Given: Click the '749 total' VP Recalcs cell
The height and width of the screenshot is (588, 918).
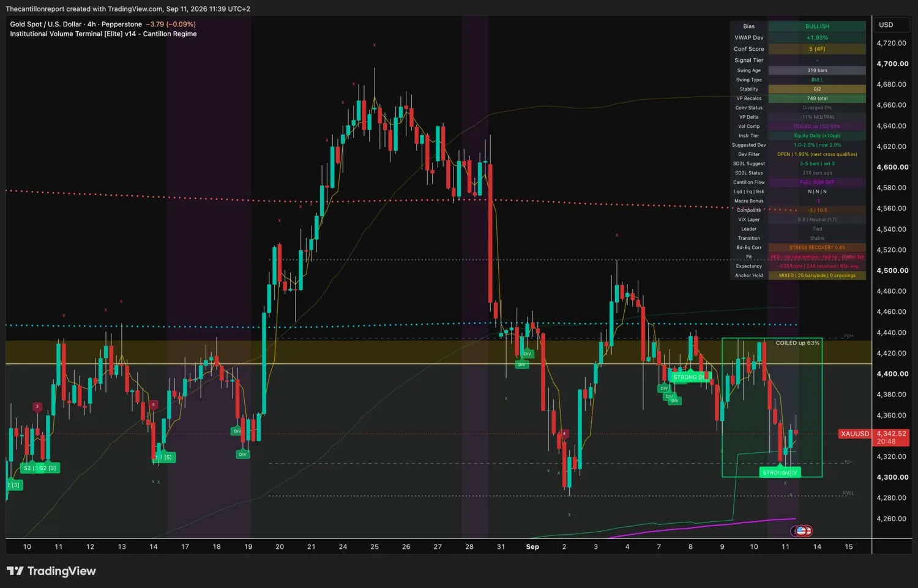Looking at the screenshot, I should 817,99.
